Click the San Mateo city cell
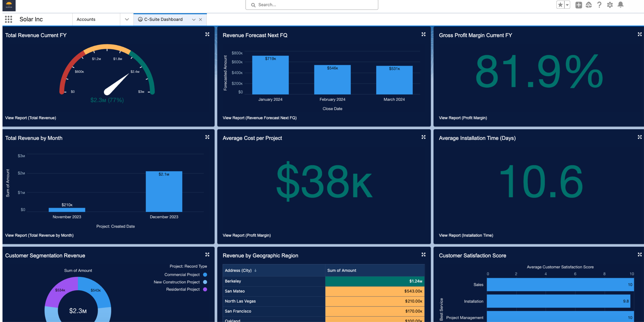Screen dimensions: 644x322 point(274,291)
